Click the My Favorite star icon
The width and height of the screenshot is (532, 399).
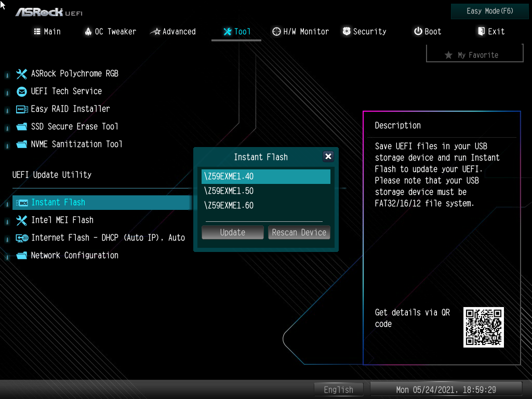coord(448,55)
